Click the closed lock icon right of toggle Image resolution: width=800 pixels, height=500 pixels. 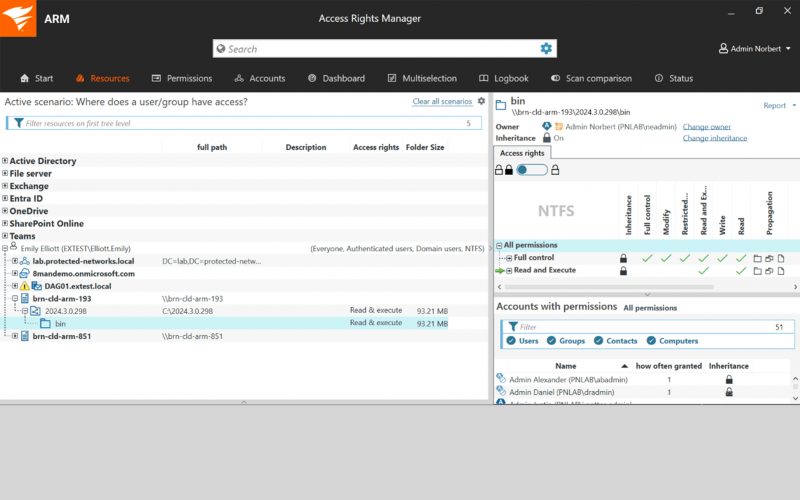coord(555,170)
